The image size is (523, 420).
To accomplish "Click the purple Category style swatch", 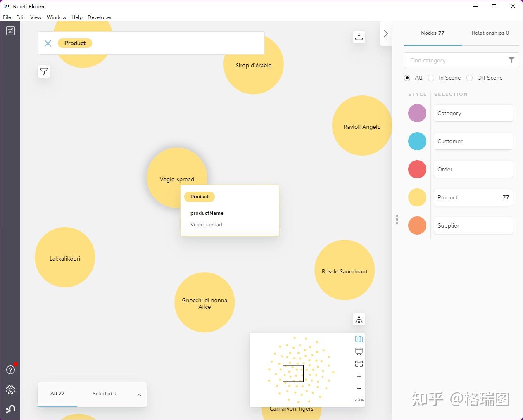I will [417, 113].
